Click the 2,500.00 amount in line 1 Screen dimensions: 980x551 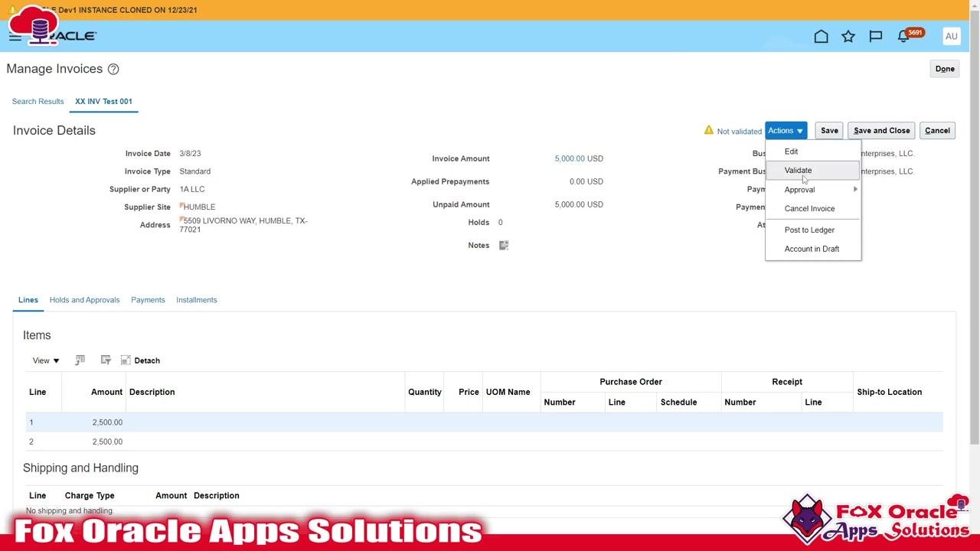pos(107,422)
